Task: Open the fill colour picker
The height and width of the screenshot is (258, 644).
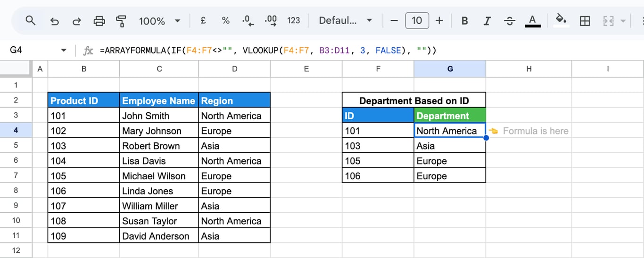Action: click(x=561, y=21)
